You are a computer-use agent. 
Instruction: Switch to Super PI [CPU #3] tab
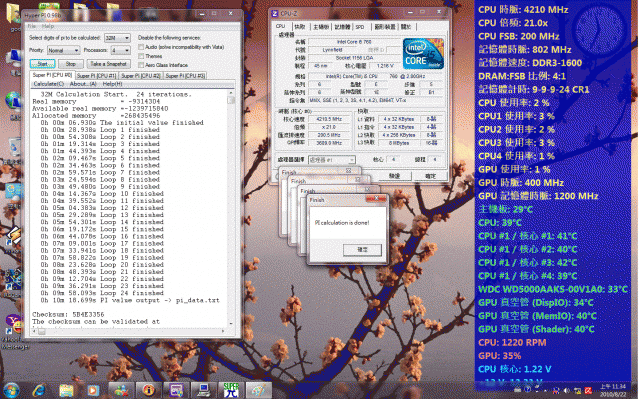click(x=185, y=76)
